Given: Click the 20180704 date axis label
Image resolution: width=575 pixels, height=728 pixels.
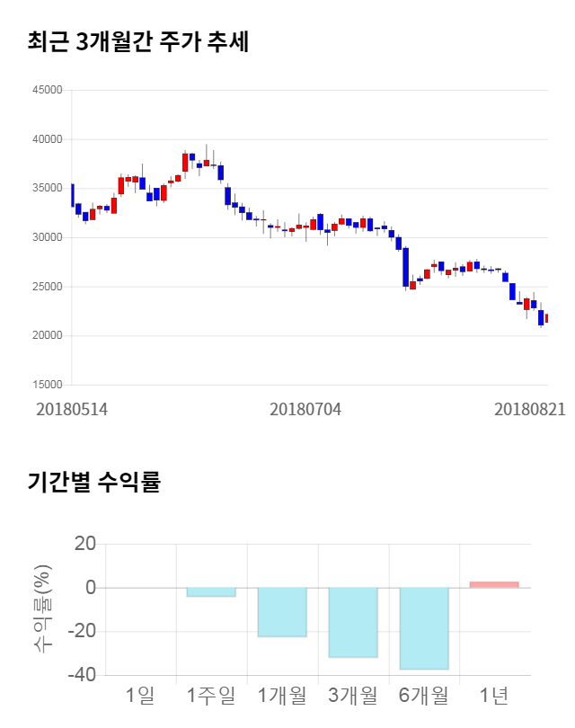Looking at the screenshot, I should pos(305,409).
